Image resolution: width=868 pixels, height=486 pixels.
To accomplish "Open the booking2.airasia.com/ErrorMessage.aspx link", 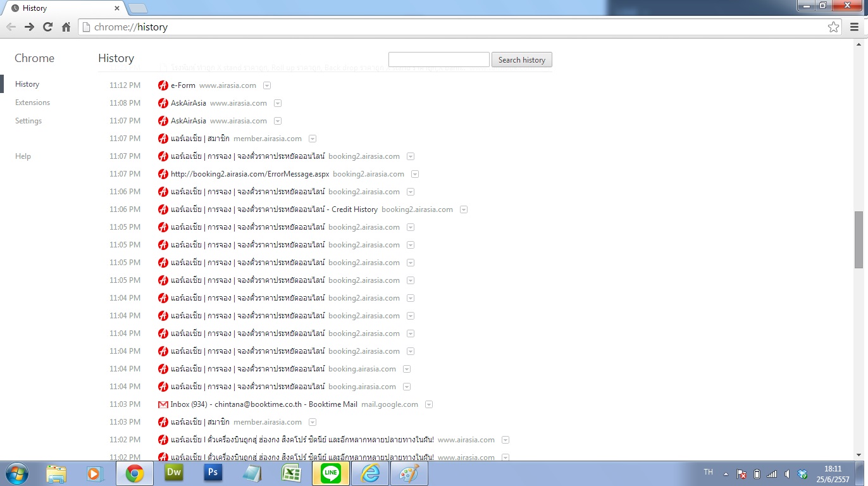I will (250, 174).
